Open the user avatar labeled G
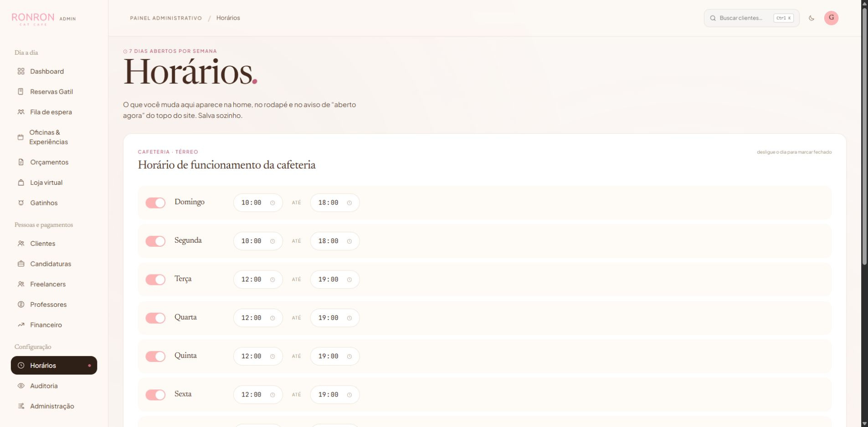The height and width of the screenshot is (427, 868). 831,18
